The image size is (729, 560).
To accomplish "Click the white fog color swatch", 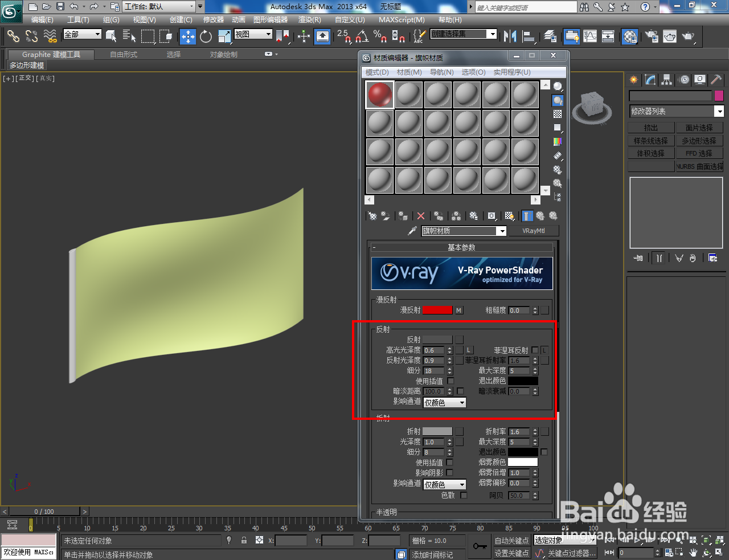I will pyautogui.click(x=523, y=462).
